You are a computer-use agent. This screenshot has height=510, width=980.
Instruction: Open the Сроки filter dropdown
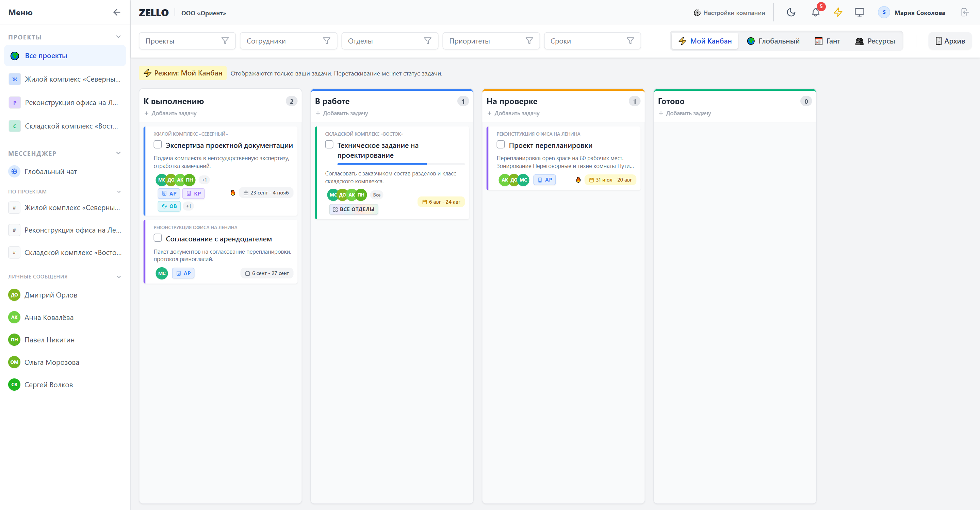(592, 41)
